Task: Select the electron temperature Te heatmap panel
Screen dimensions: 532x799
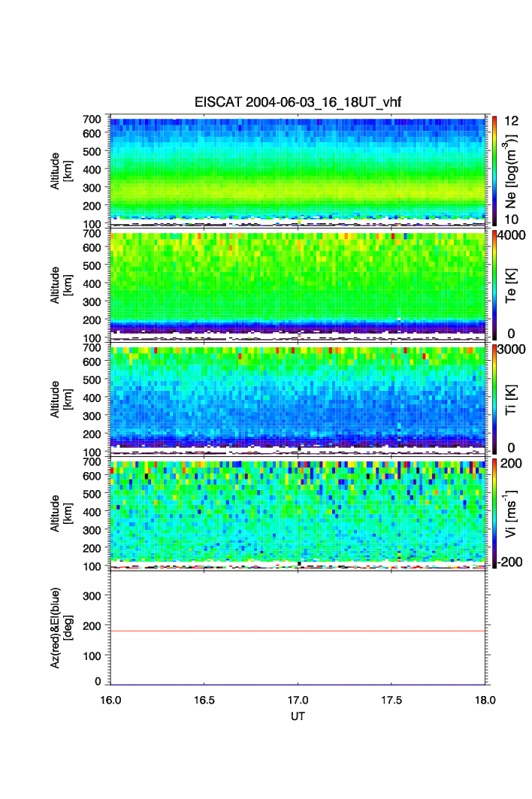Action: 298,284
